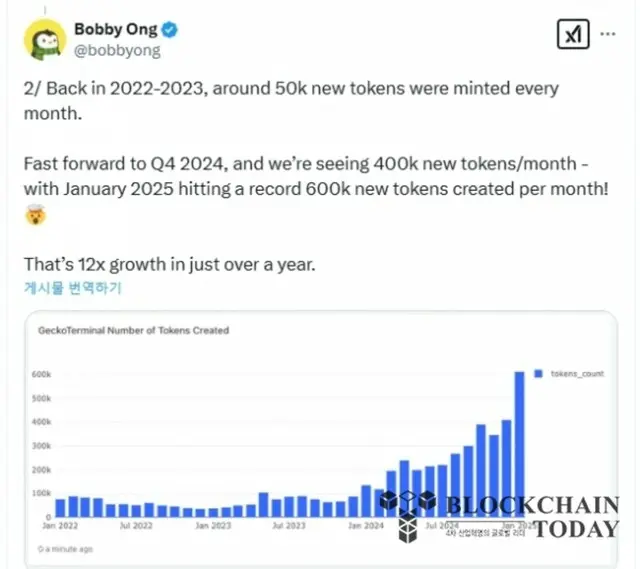Open the Grok xI icon
This screenshot has width=640, height=569.
[x=573, y=34]
